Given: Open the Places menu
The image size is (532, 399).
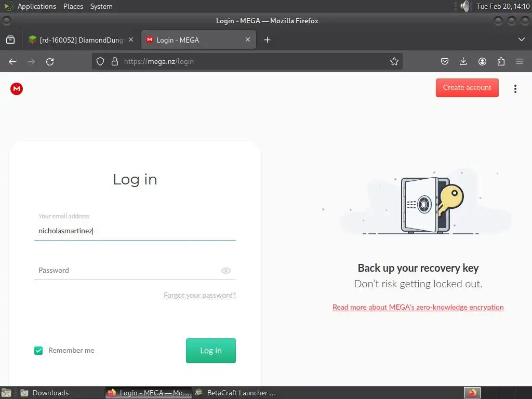Looking at the screenshot, I should pos(73,6).
